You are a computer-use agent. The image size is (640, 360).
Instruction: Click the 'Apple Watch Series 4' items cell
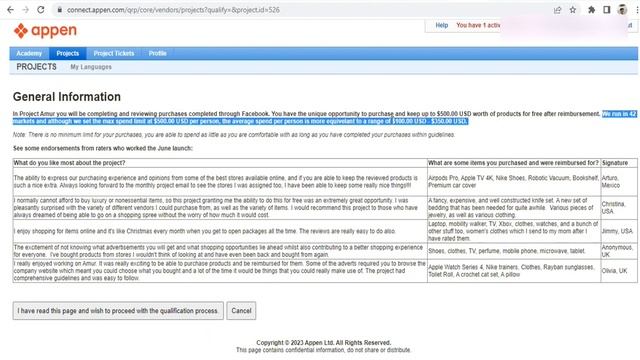click(514, 271)
